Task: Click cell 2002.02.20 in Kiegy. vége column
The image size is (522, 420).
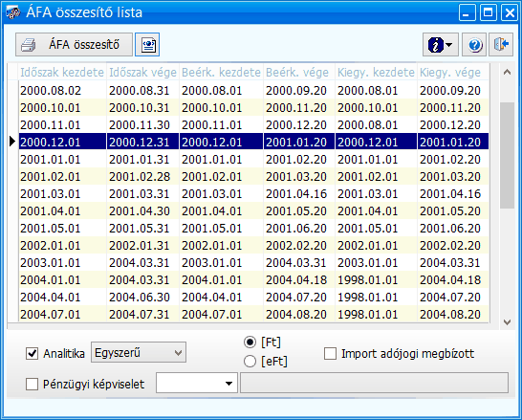Action: [x=453, y=246]
